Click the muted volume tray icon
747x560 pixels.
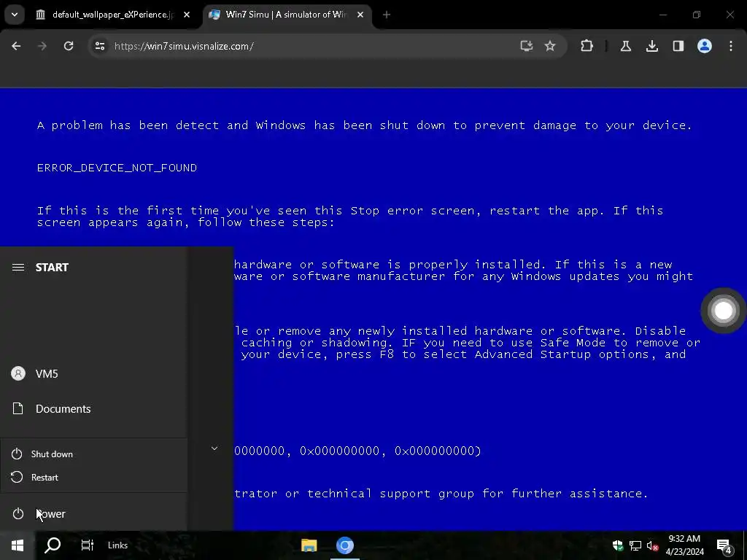653,545
